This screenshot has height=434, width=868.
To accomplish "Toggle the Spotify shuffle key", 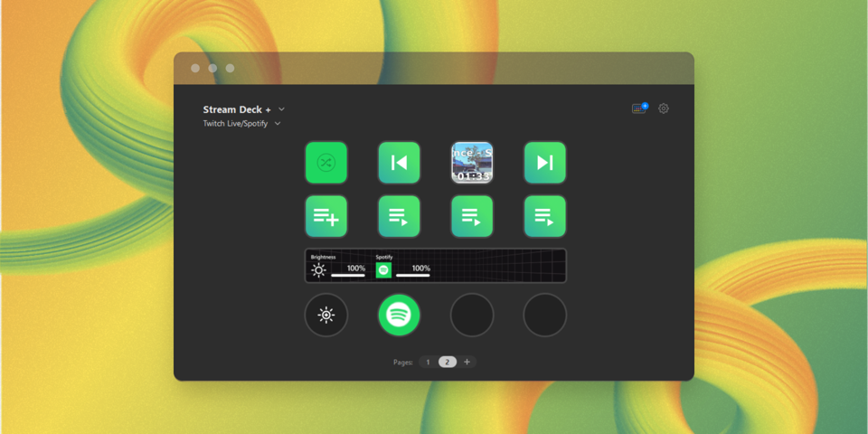I will tap(326, 162).
